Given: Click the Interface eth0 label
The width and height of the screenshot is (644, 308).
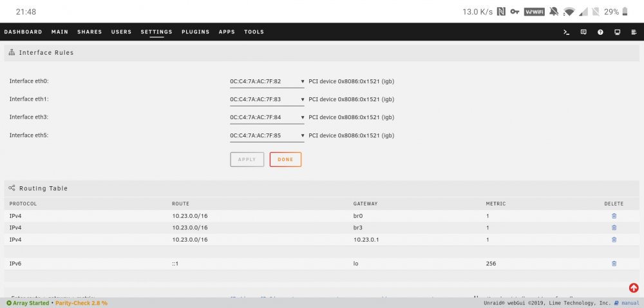Looking at the screenshot, I should [x=29, y=81].
